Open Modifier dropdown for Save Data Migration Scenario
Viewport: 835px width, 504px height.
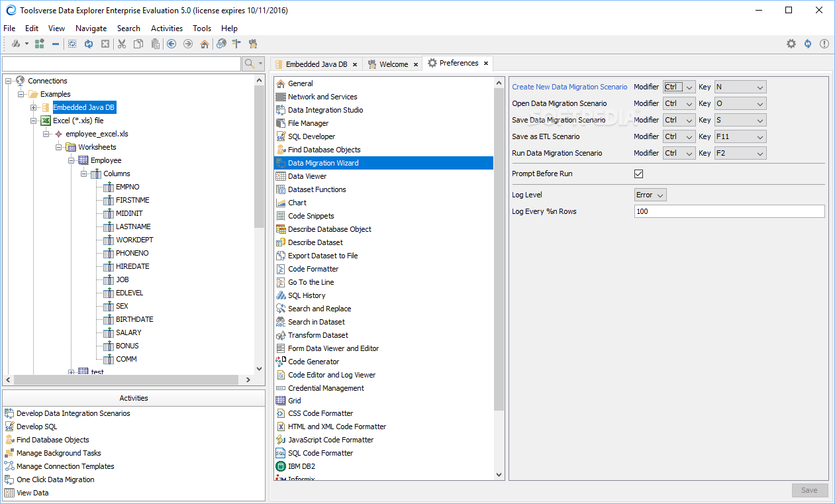pos(679,120)
